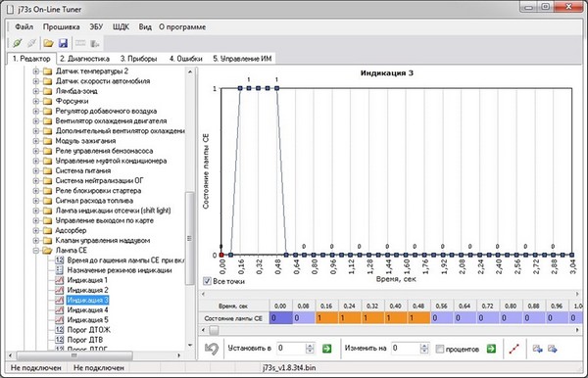
Task: Select the Индикация 5 graph item
Action: tap(87, 320)
